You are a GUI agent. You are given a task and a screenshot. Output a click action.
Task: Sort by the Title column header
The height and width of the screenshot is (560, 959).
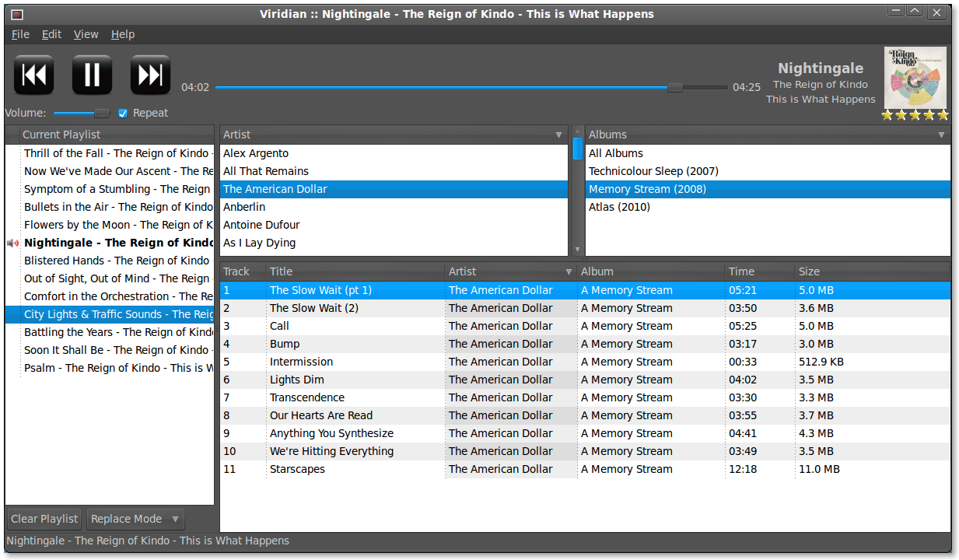(x=355, y=271)
